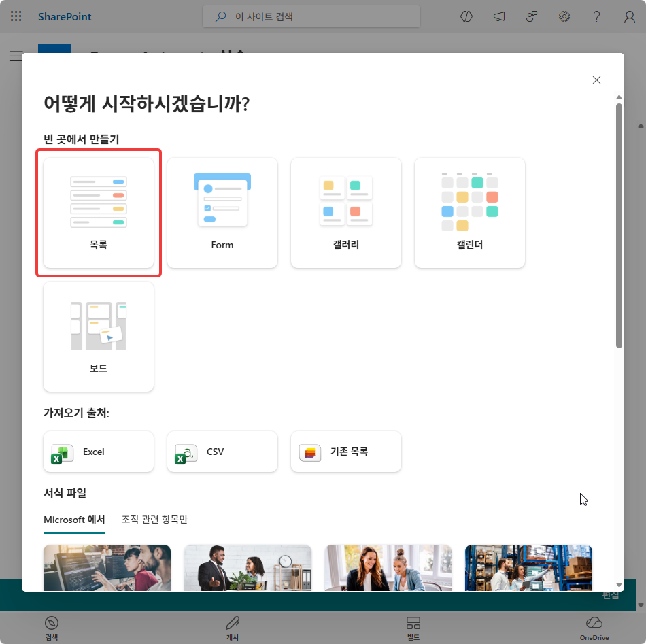Click the dialog scrollbar down arrow
Image resolution: width=646 pixels, height=644 pixels.
coord(619,585)
